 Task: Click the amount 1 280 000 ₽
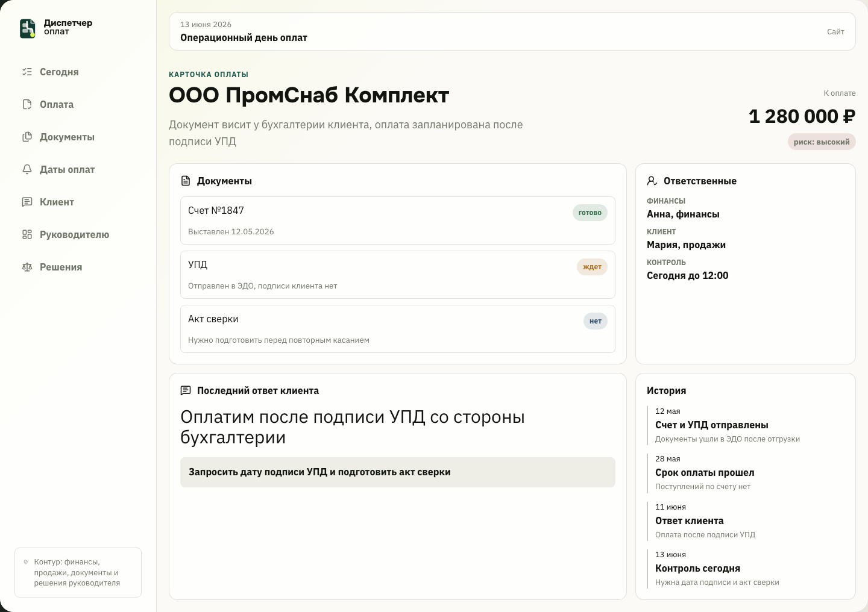coord(802,116)
